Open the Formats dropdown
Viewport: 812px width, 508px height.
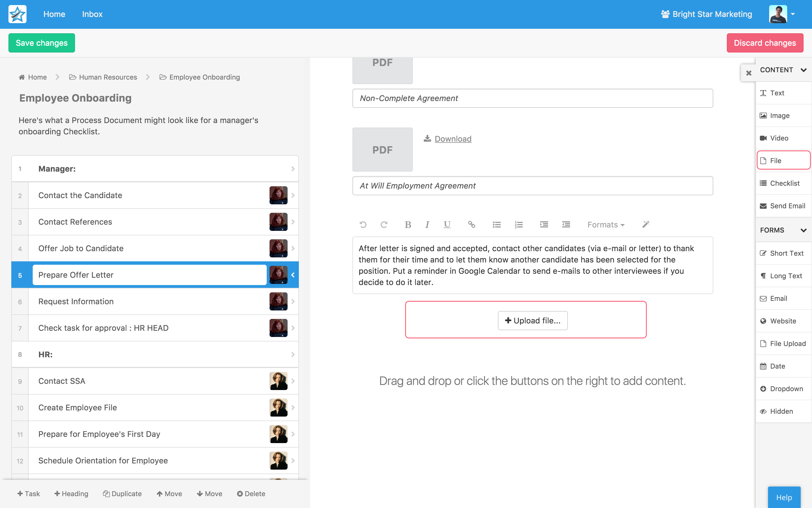(606, 224)
